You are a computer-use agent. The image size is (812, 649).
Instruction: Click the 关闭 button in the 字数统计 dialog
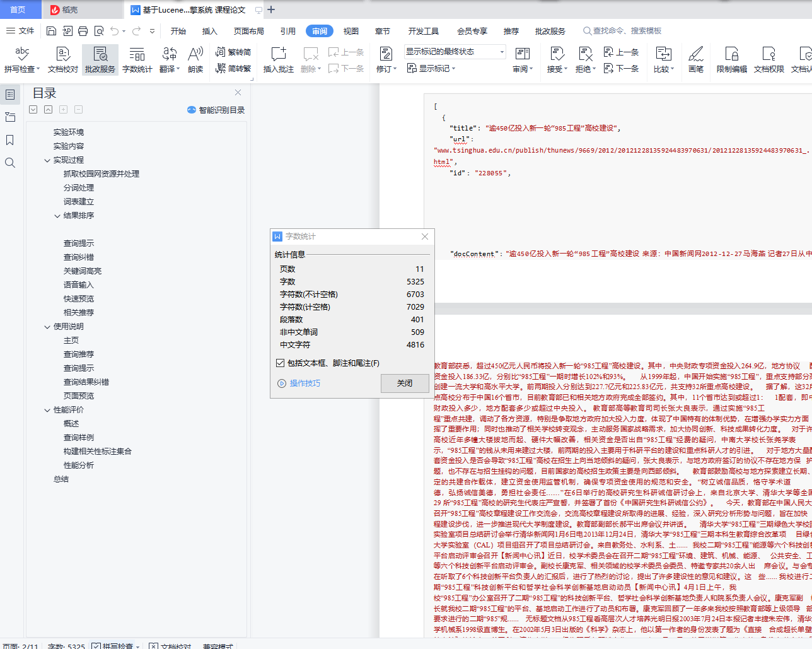click(x=405, y=383)
